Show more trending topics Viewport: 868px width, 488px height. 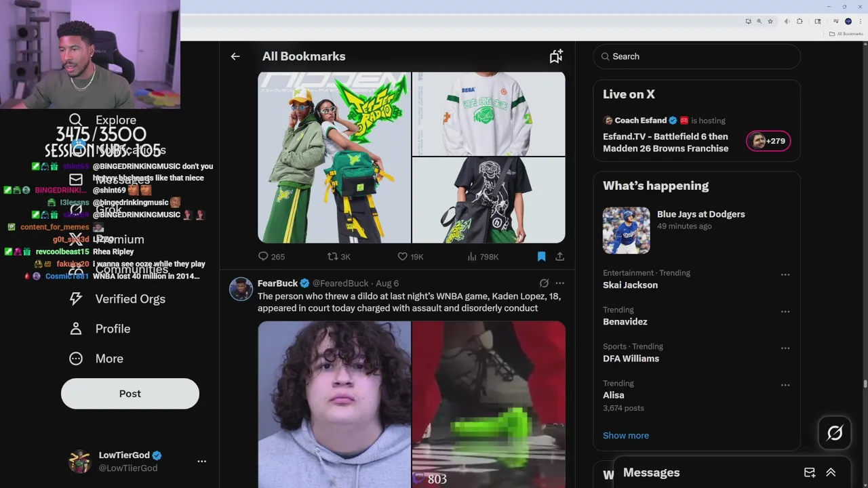[625, 436]
